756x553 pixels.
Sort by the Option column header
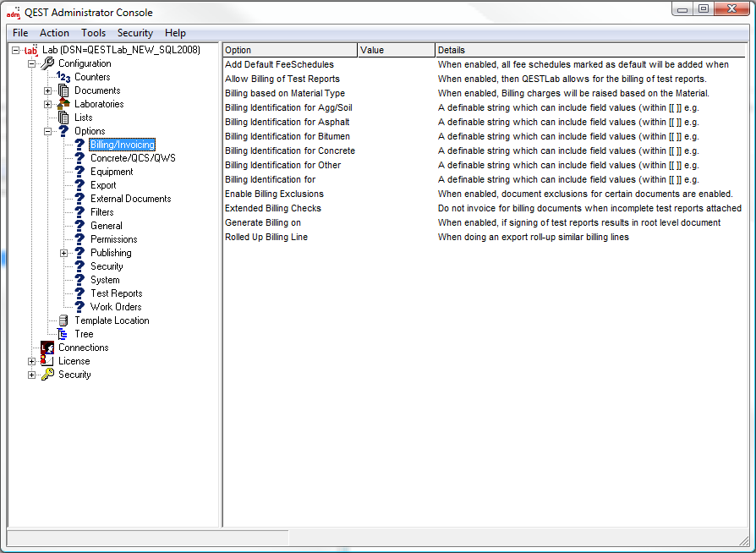tap(289, 50)
